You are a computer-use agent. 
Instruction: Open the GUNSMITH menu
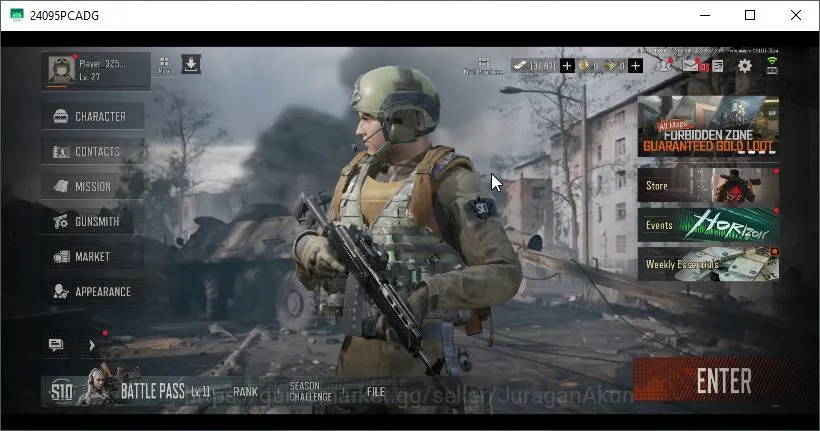93,222
